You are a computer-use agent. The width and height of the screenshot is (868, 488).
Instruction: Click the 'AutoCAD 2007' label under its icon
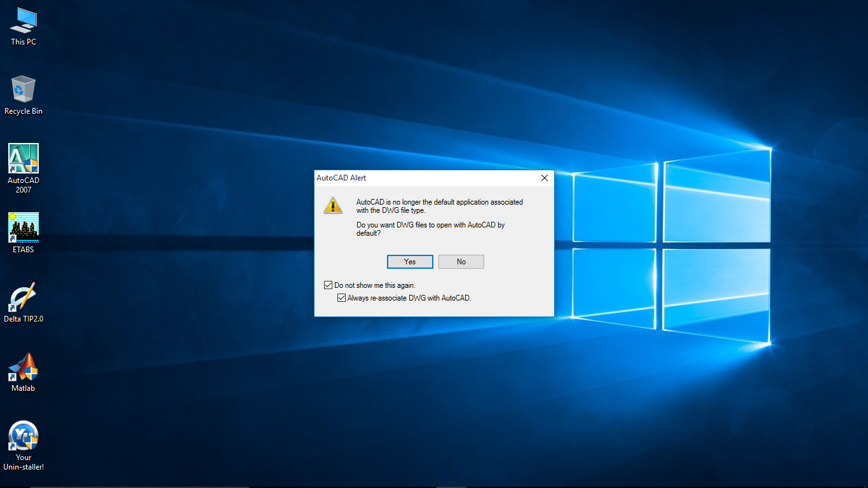point(24,185)
